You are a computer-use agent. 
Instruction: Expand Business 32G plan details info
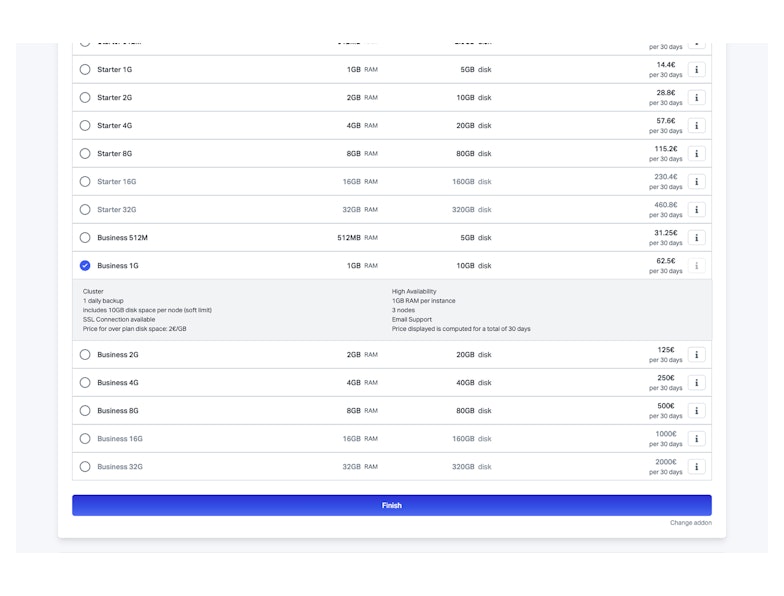click(x=697, y=467)
